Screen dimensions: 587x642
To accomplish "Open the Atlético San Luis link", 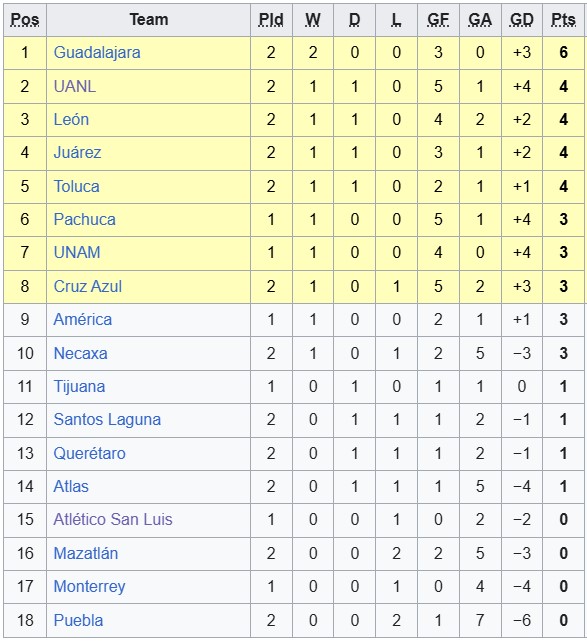I will pos(113,519).
